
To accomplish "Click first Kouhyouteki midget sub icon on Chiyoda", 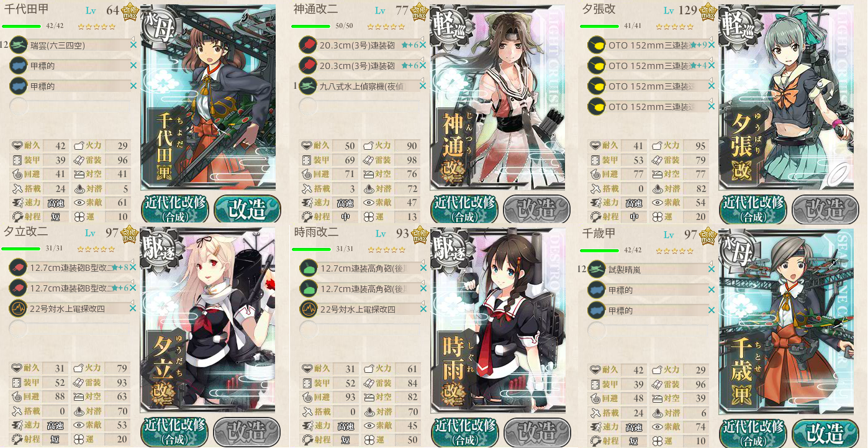I will (x=18, y=65).
